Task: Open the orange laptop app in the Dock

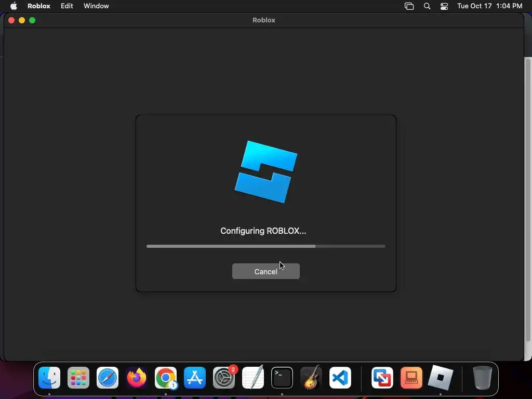Action: (x=411, y=378)
